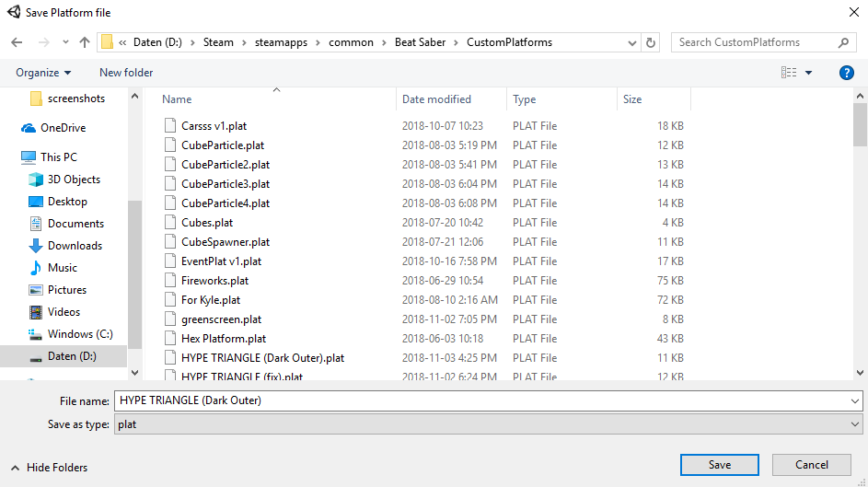868x487 pixels.
Task: Open the Help question mark icon
Action: [846, 73]
